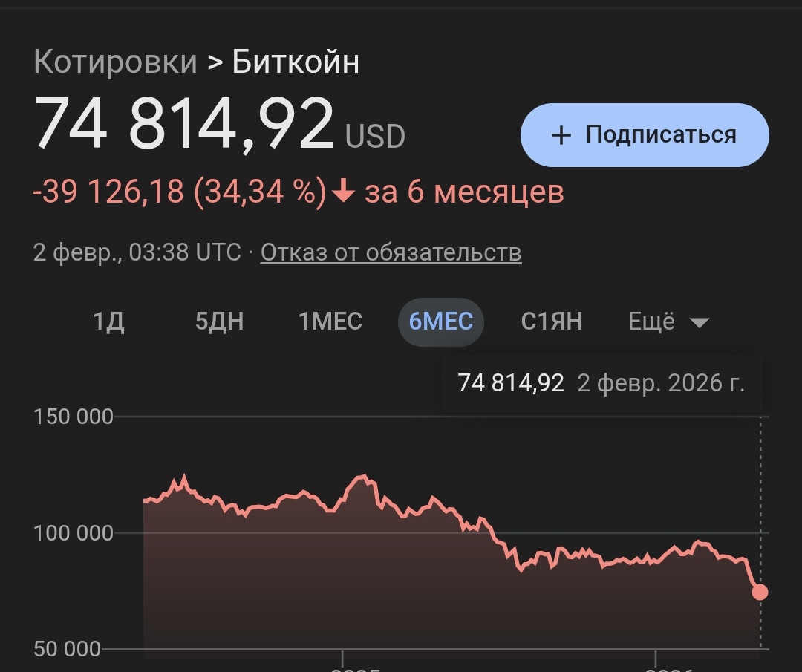Select the highlighted 6МЕС range tab
The height and width of the screenshot is (672, 802).
click(x=441, y=322)
